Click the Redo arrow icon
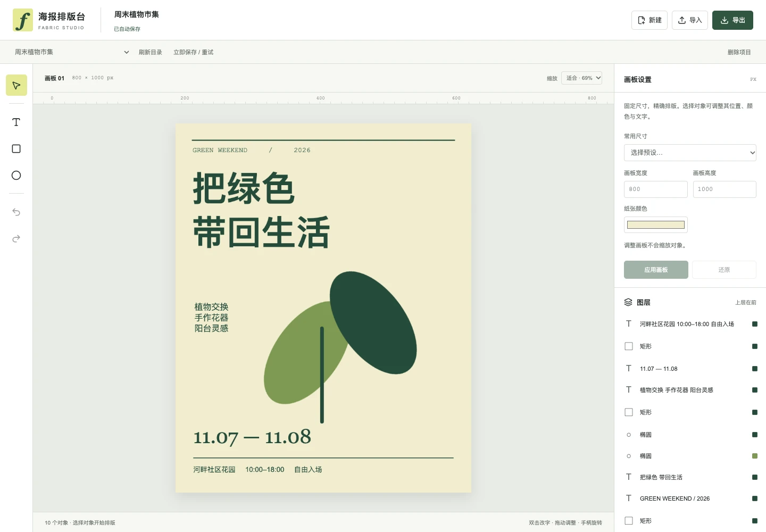766x532 pixels. [x=16, y=239]
